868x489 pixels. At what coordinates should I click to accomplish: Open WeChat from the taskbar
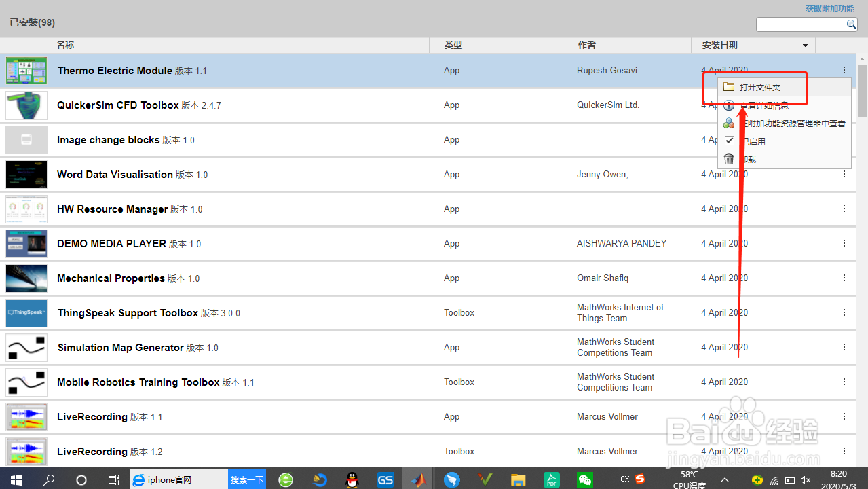[584, 479]
